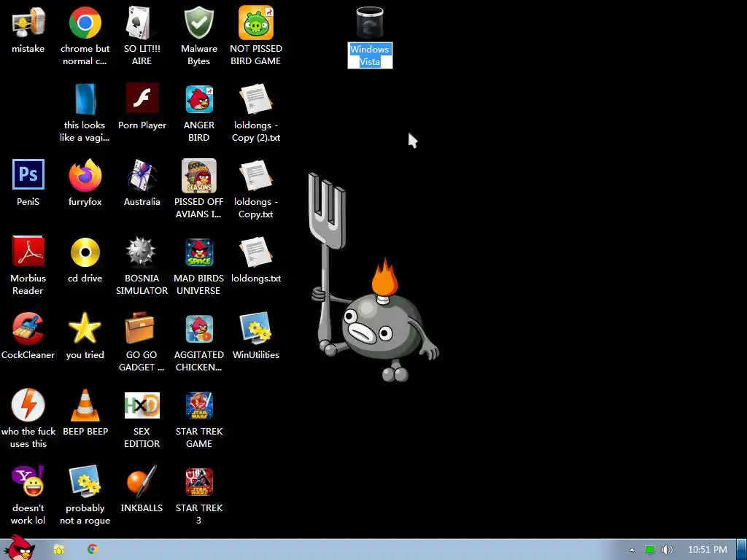Click the 'ANGER BIRD' red bird icon
The width and height of the screenshot is (747, 560).
199,99
